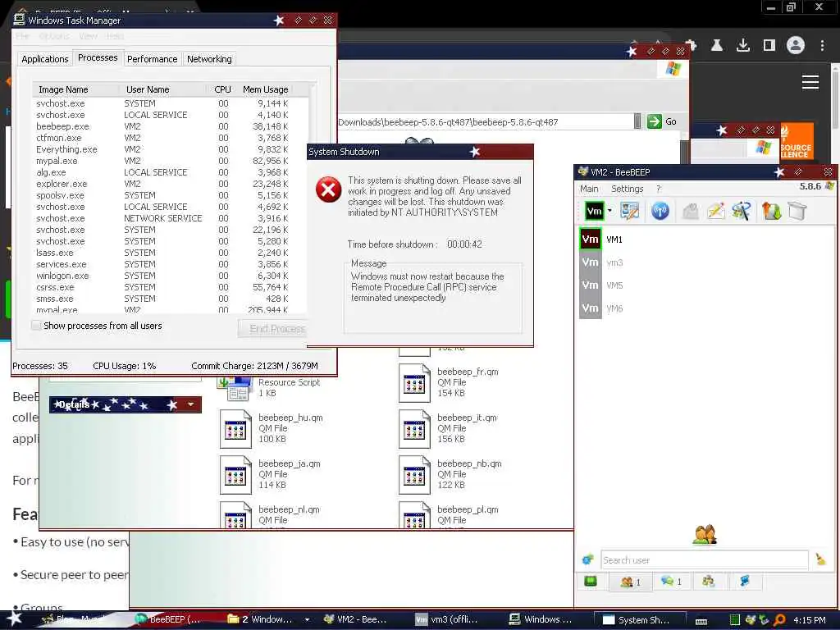The width and height of the screenshot is (840, 630).
Task: Click the blue gear icon left of Search user
Action: point(587,559)
